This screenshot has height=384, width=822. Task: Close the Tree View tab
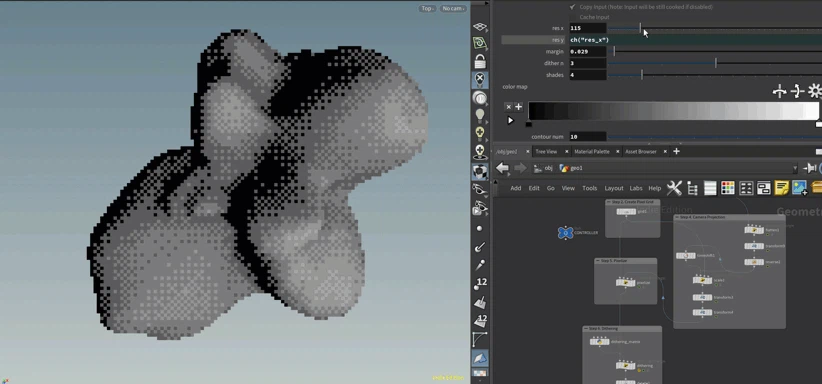pyautogui.click(x=567, y=152)
